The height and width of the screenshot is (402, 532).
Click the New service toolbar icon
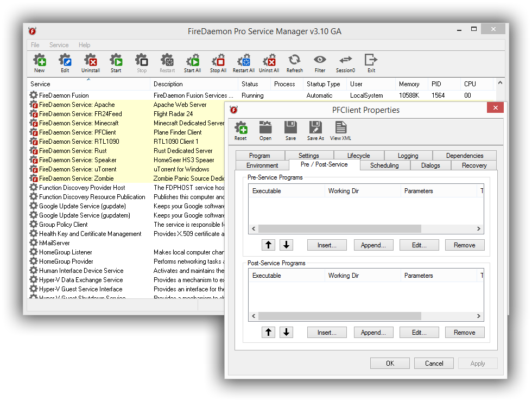coord(40,62)
